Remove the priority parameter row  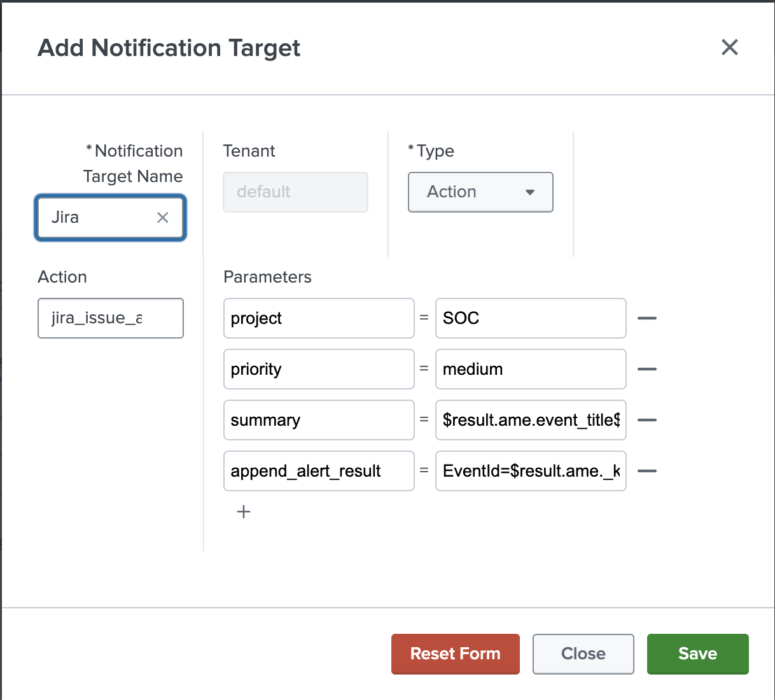pyautogui.click(x=646, y=369)
